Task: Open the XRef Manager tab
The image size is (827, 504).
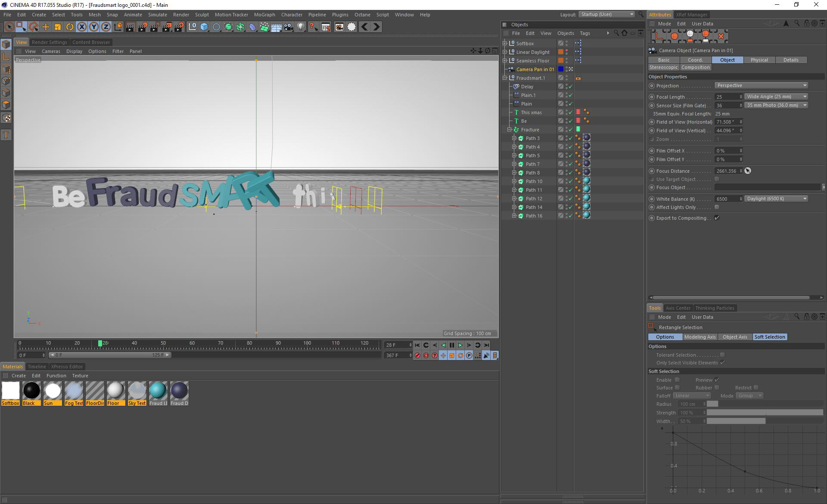Action: click(691, 15)
